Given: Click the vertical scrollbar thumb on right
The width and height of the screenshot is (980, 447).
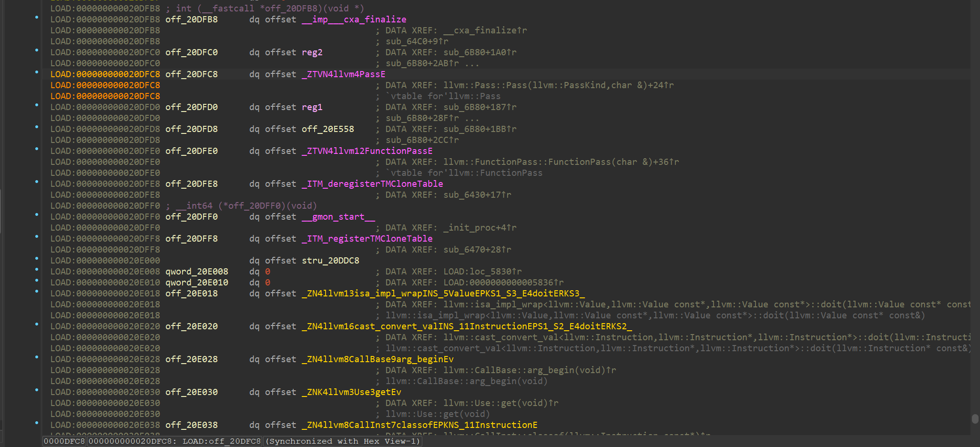Looking at the screenshot, I should (x=975, y=418).
